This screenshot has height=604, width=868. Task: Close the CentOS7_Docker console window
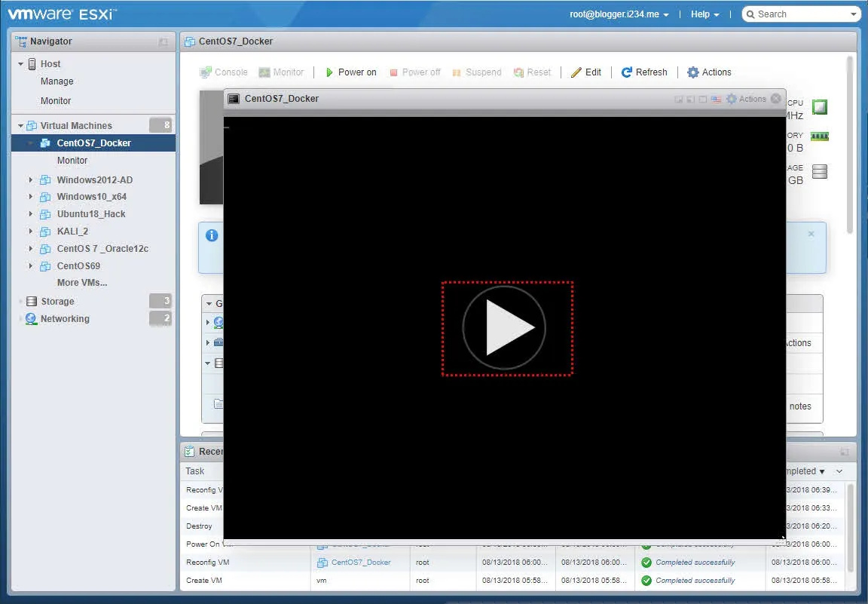(x=775, y=99)
